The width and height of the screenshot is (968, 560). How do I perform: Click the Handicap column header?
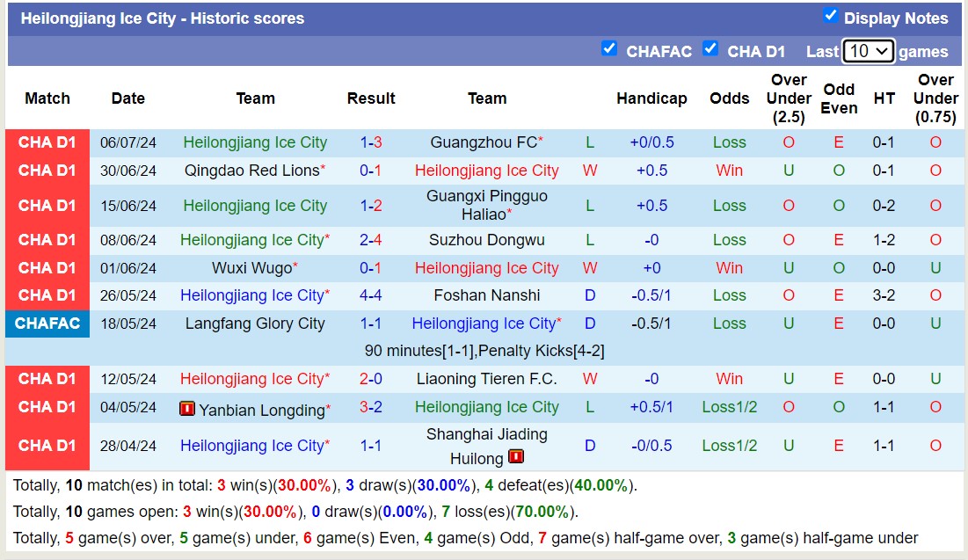pos(651,98)
